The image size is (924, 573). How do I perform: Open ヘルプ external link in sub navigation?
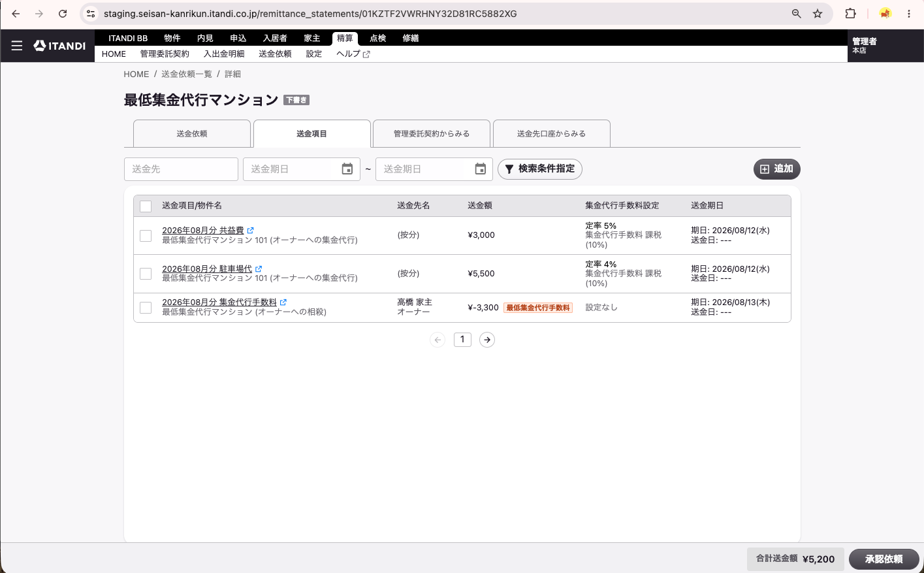(x=353, y=54)
